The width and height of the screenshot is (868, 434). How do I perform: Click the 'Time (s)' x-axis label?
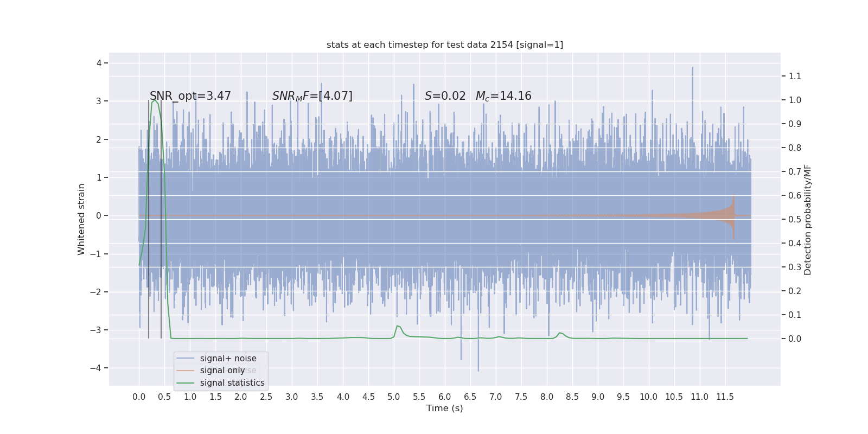click(445, 409)
